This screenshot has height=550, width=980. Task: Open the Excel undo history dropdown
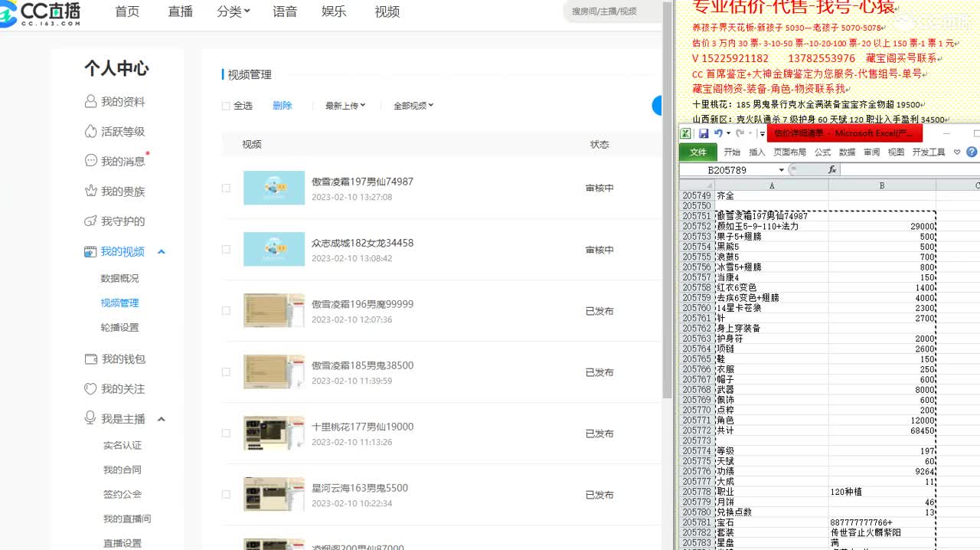727,133
